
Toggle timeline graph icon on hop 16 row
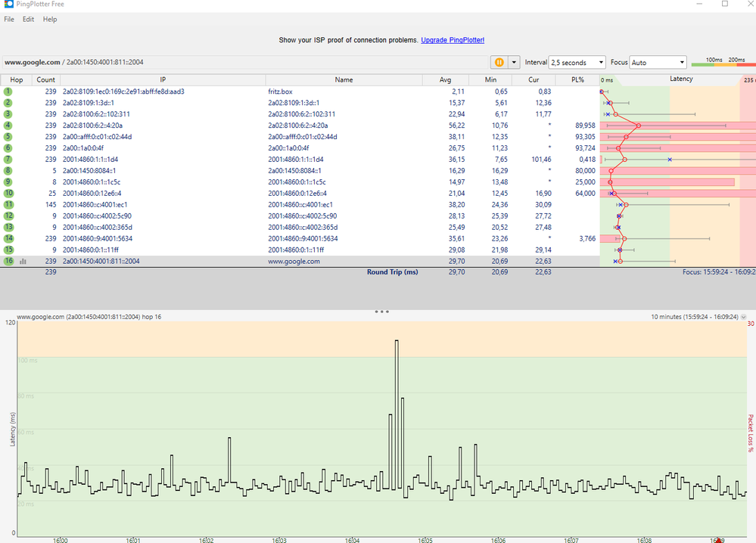[x=23, y=262]
